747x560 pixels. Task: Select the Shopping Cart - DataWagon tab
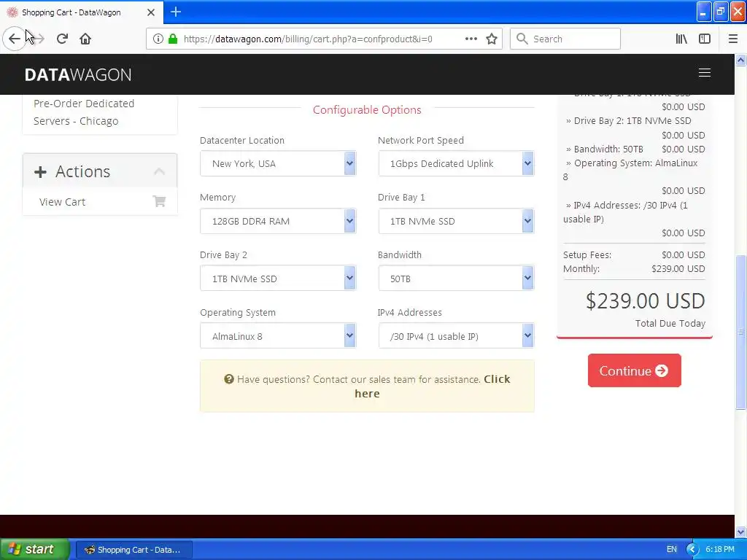(x=82, y=12)
